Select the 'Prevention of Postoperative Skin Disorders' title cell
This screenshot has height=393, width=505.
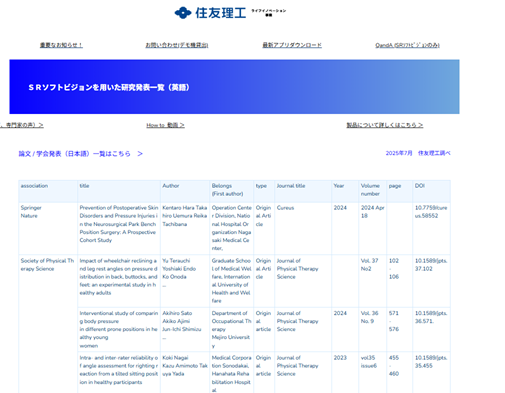point(119,229)
